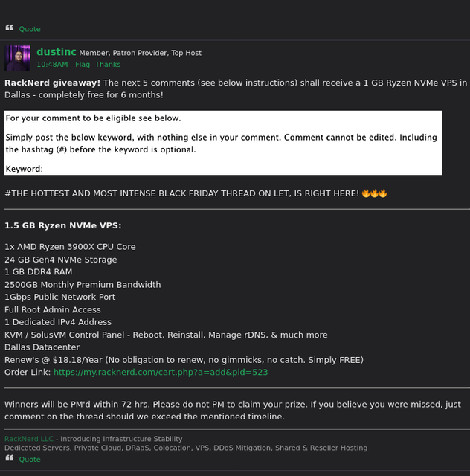Click the Renew's @ $18.18/Year line
Image resolution: width=470 pixels, height=476 pixels.
(184, 360)
